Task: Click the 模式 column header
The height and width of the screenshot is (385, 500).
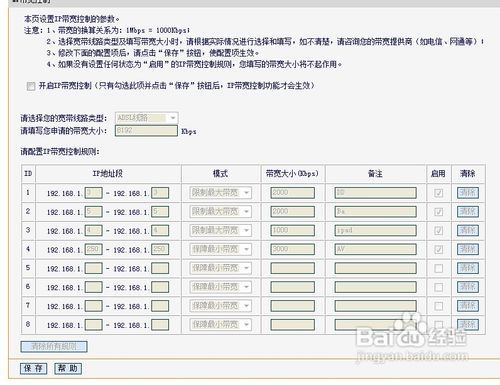Action: (220, 174)
